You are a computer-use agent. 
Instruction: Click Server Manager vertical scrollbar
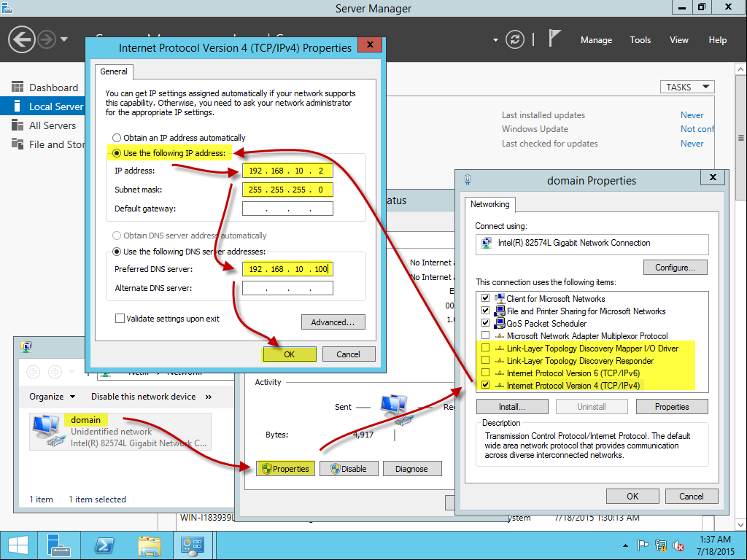[740, 138]
